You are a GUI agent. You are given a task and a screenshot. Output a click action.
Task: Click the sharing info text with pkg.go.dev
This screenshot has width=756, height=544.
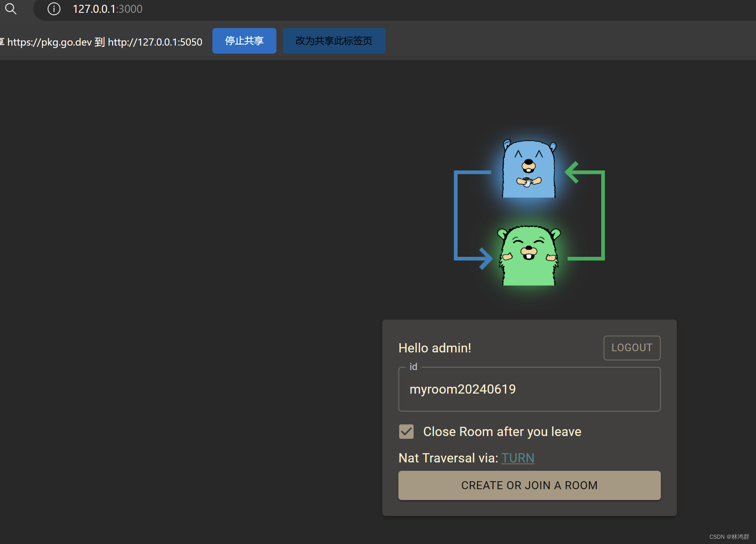(x=102, y=42)
